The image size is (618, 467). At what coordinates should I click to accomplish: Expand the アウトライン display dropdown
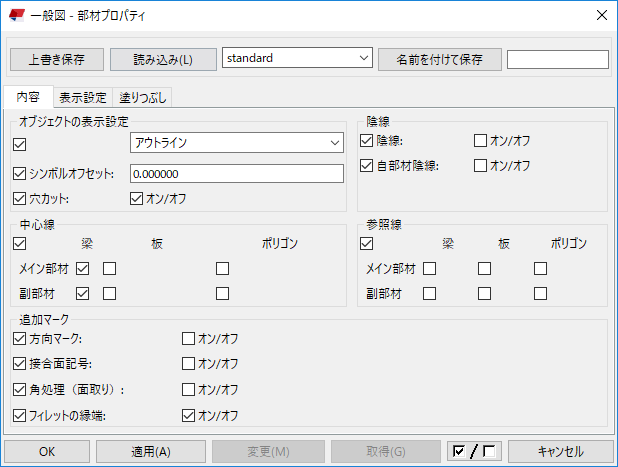236,143
